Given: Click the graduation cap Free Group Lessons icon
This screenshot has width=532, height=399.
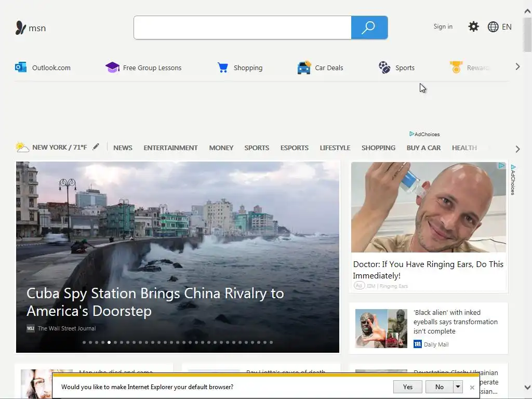Looking at the screenshot, I should (x=112, y=67).
